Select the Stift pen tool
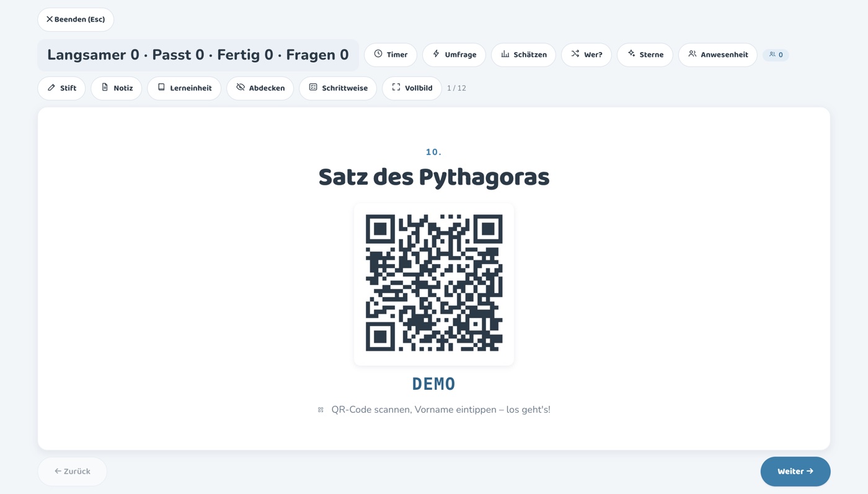This screenshot has height=494, width=868. point(61,88)
